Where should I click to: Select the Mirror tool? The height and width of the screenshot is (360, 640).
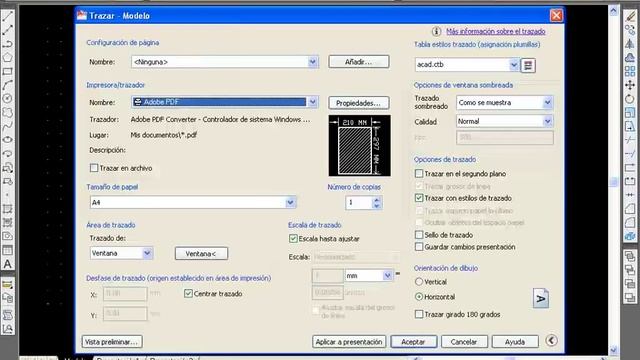tap(630, 44)
